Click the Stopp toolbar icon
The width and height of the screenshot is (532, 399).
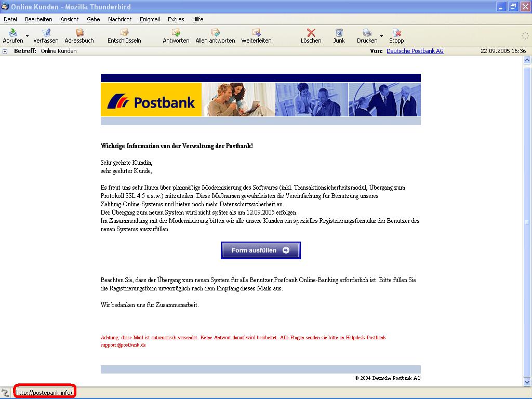coord(396,33)
